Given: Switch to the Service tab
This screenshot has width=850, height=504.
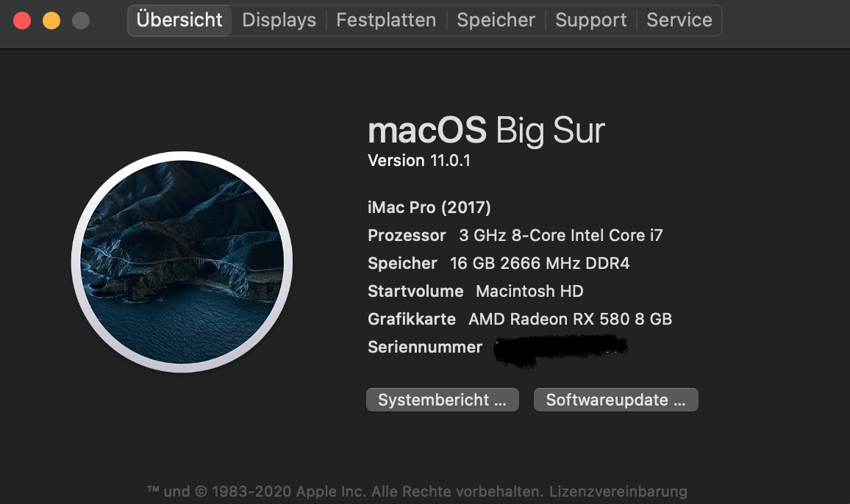Looking at the screenshot, I should [679, 21].
